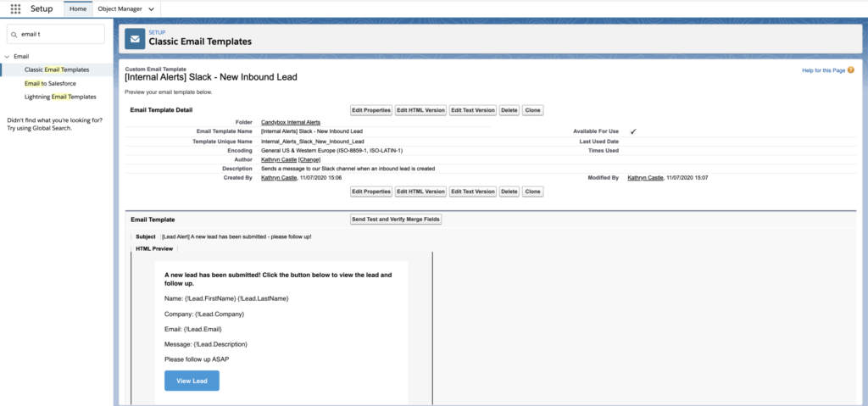Open the Author Kathryn Castle link
Viewport: 868px width, 406px height.
(x=278, y=159)
